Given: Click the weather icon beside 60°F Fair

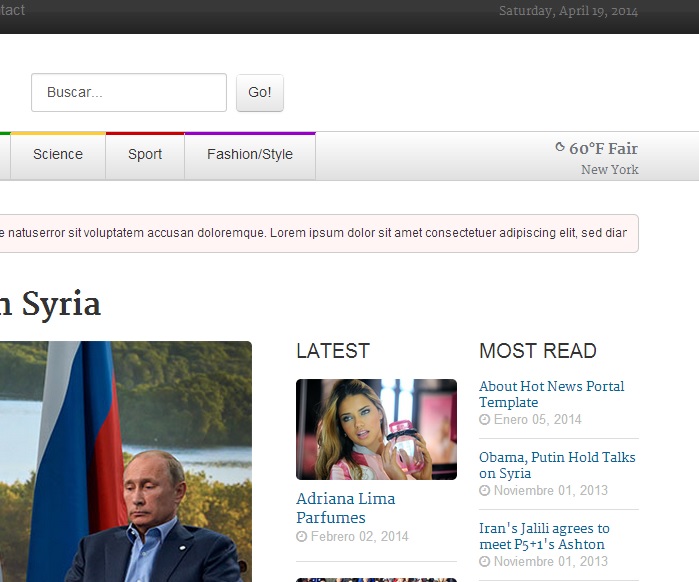Looking at the screenshot, I should point(560,147).
